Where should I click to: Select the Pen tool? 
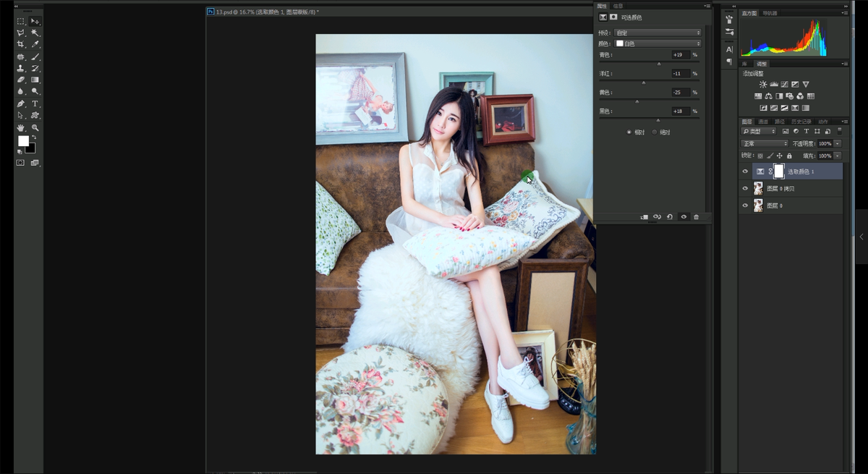21,103
